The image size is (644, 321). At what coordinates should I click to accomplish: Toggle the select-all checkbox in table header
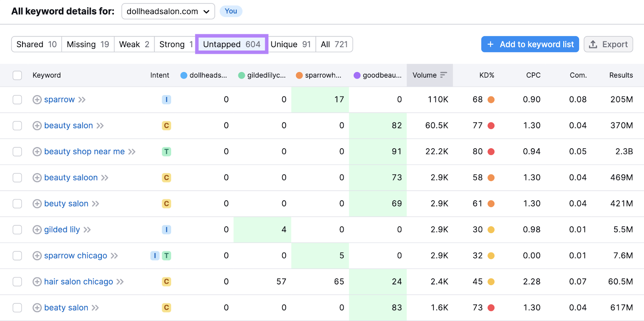(x=17, y=75)
